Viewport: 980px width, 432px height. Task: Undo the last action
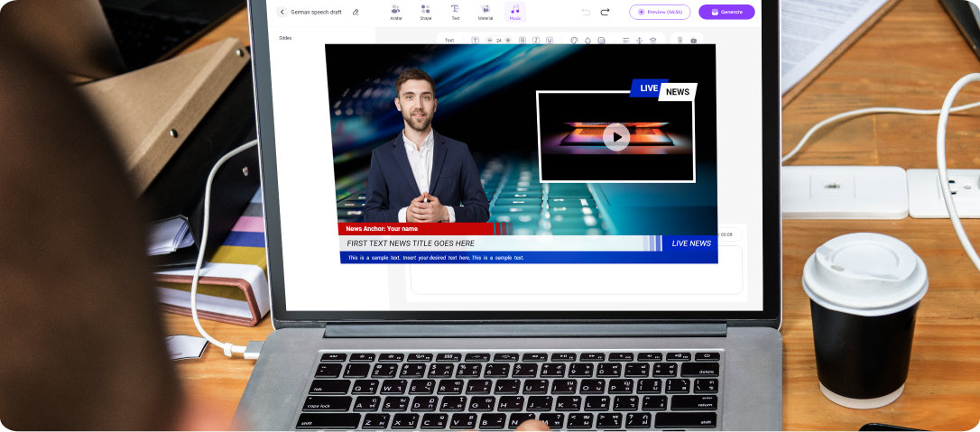(x=586, y=13)
